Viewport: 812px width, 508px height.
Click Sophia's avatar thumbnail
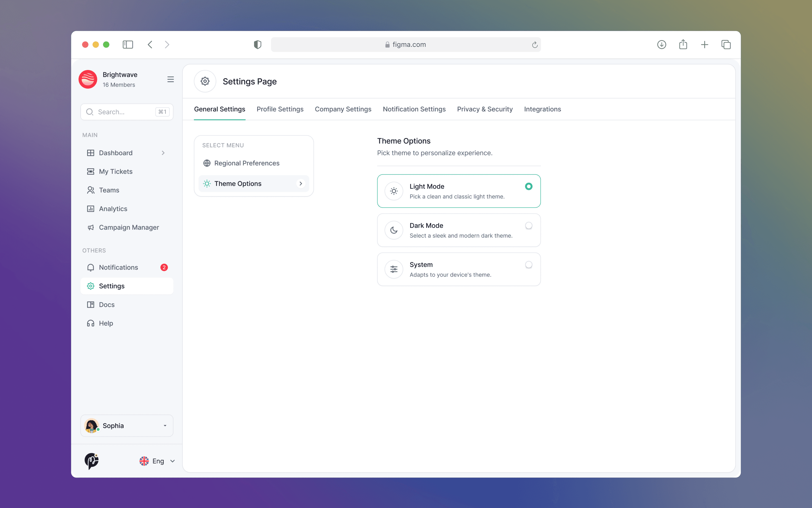(92, 426)
